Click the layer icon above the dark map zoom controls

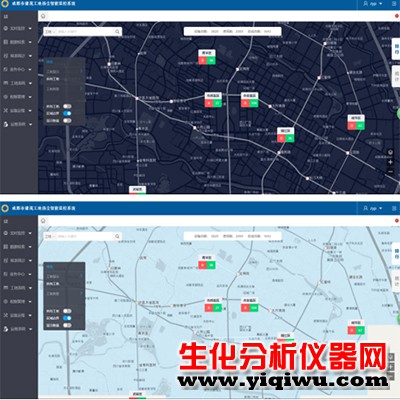(390, 152)
